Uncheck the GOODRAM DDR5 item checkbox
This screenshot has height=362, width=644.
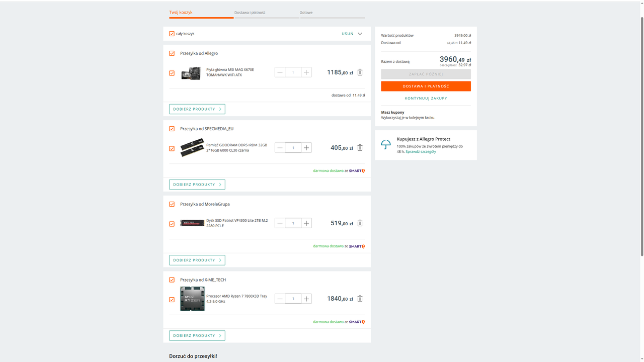(172, 149)
